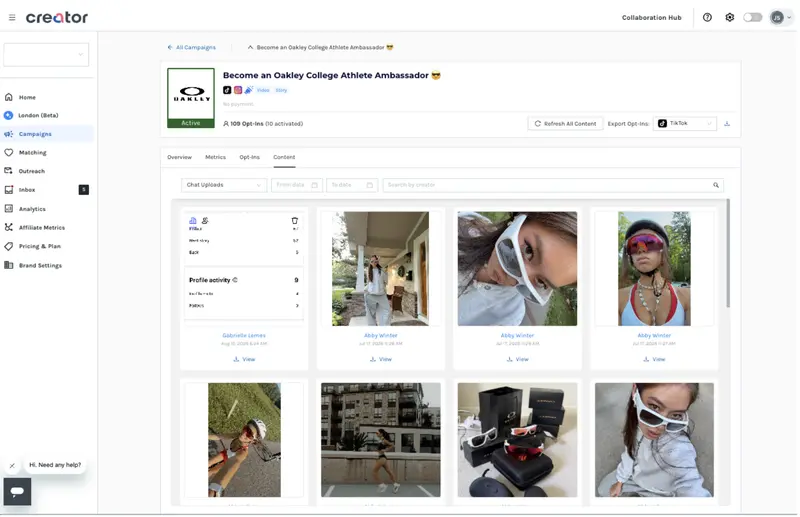Open the cyclist on road thumbnail
Screen dimensions: 800x517
pyautogui.click(x=244, y=440)
